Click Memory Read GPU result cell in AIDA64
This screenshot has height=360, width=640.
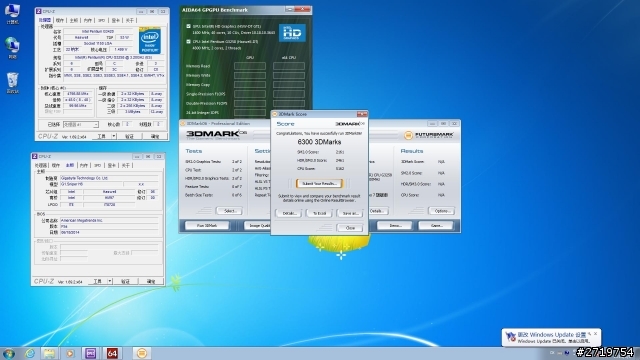[x=250, y=66]
